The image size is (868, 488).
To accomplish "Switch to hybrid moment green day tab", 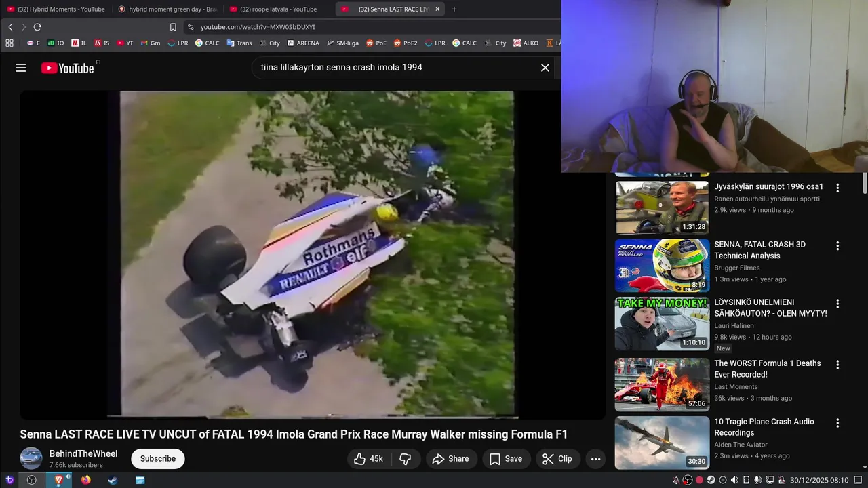I will [x=167, y=9].
